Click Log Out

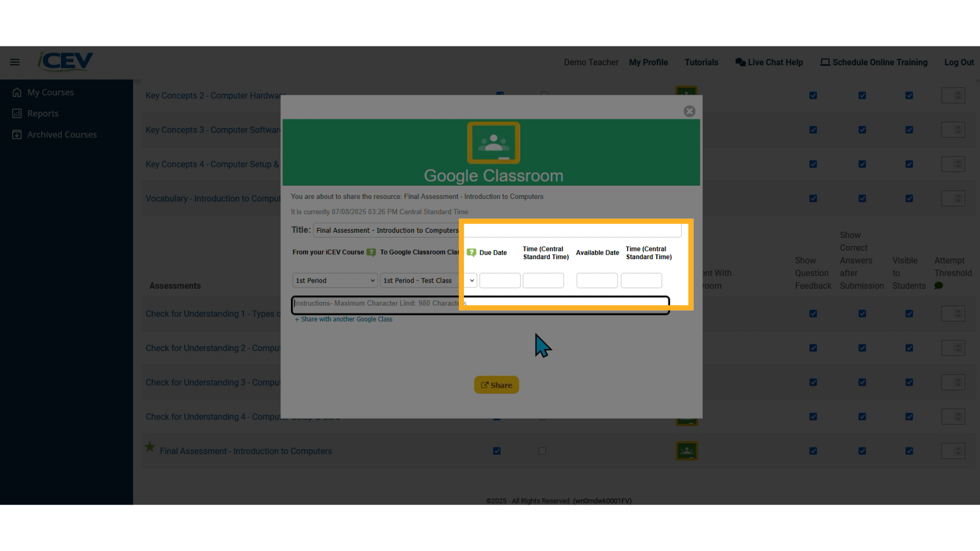[x=959, y=62]
